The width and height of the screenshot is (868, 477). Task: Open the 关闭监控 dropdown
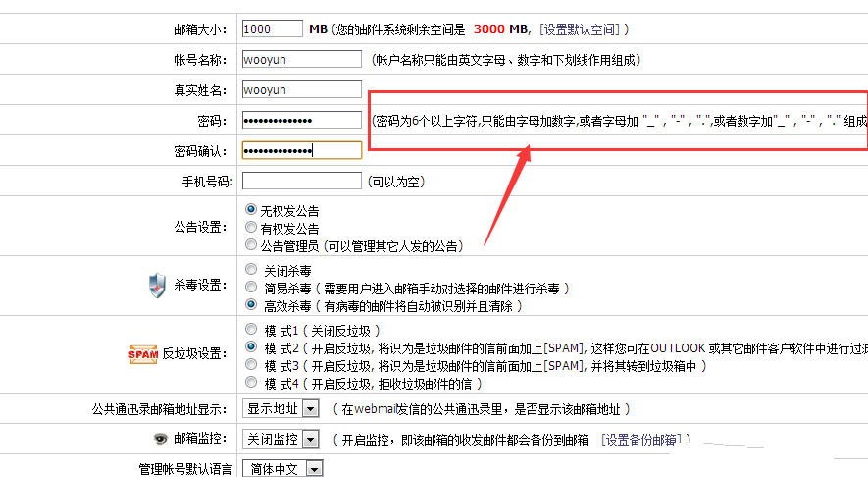click(281, 439)
